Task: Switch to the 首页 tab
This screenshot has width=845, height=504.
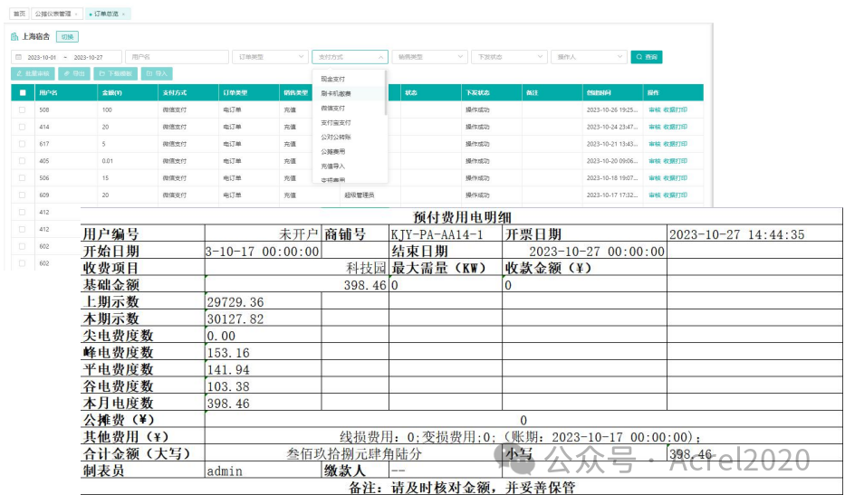Action: click(19, 14)
